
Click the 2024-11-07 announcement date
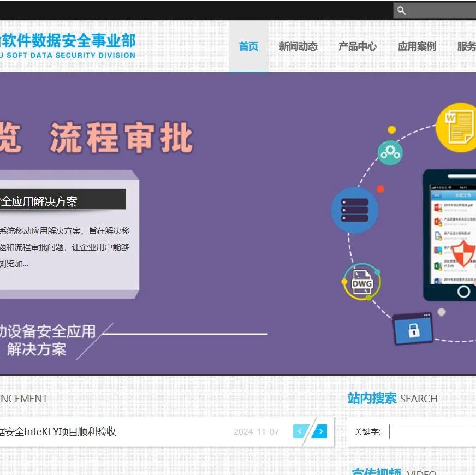pos(256,431)
